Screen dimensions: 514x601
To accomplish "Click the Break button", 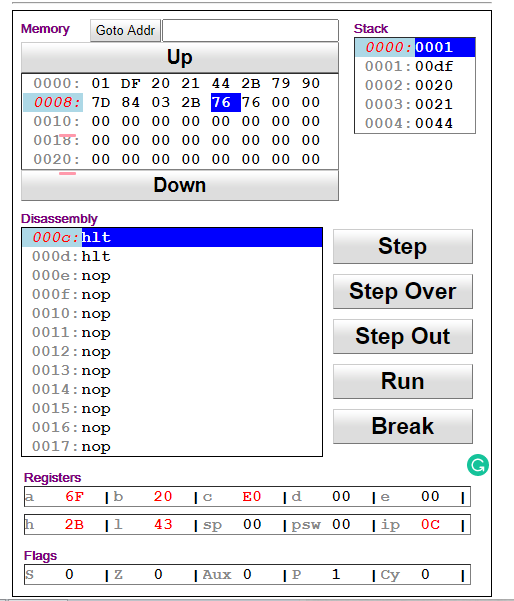I will coord(403,427).
